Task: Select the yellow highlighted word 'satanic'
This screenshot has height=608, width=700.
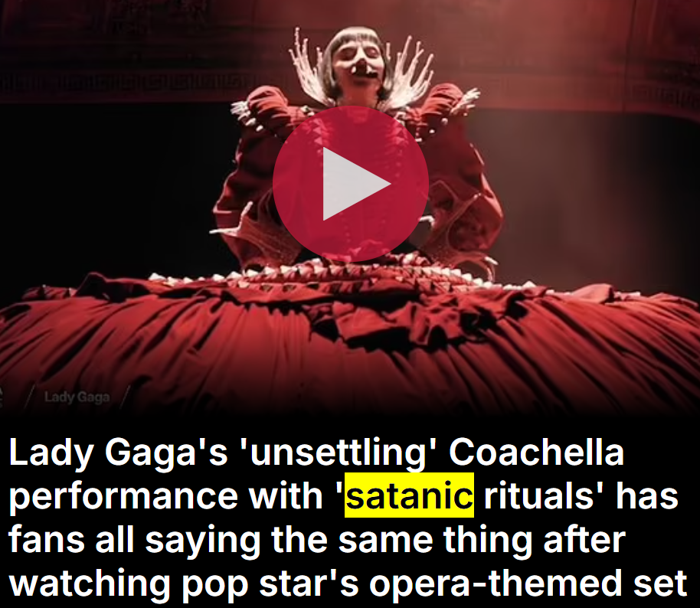Action: pyautogui.click(x=409, y=495)
